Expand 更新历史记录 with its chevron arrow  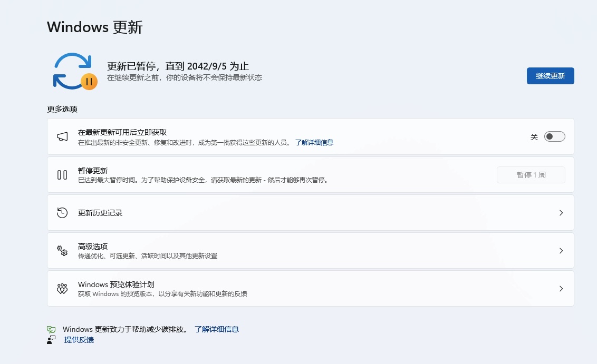point(561,213)
